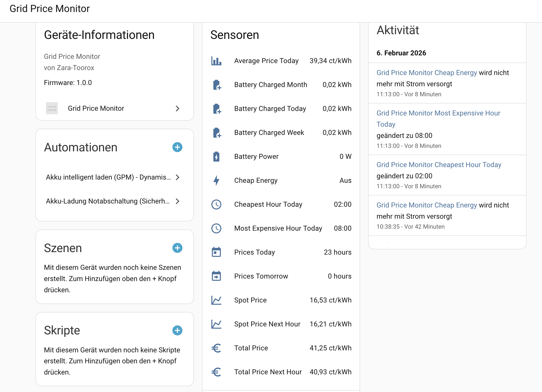The height and width of the screenshot is (392, 542).
Task: Click the Battery Charged Month battery icon
Action: click(217, 85)
